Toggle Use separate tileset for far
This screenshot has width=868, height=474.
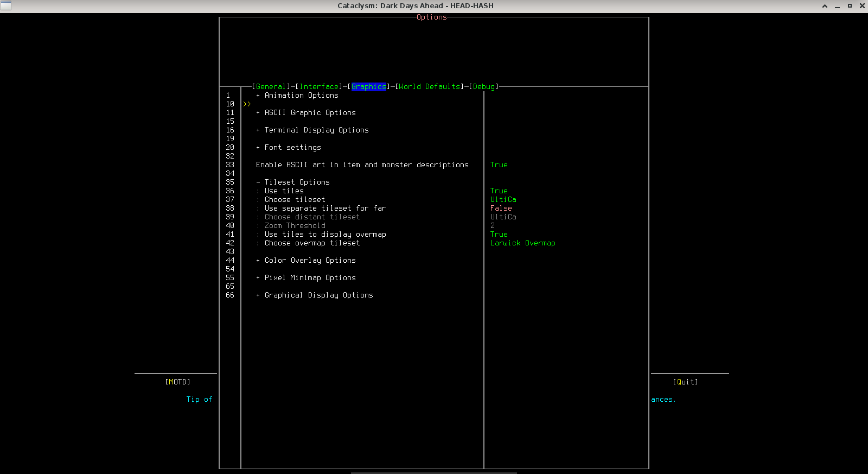pyautogui.click(x=501, y=208)
